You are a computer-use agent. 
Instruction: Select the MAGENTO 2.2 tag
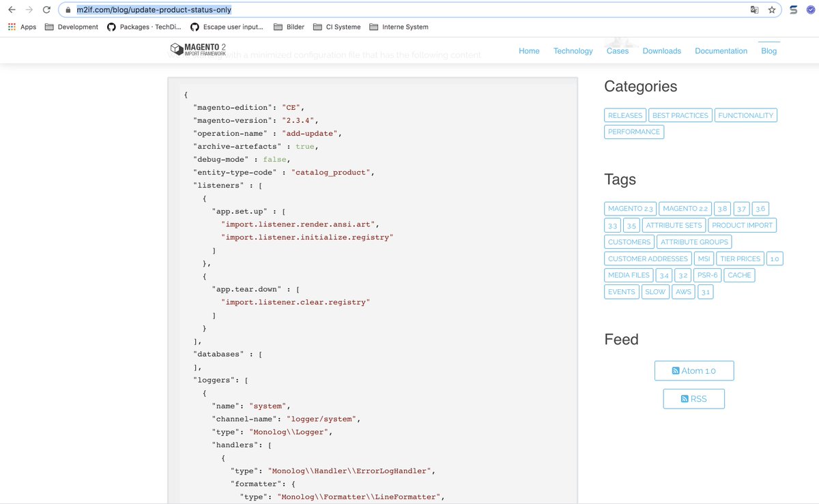tap(685, 209)
